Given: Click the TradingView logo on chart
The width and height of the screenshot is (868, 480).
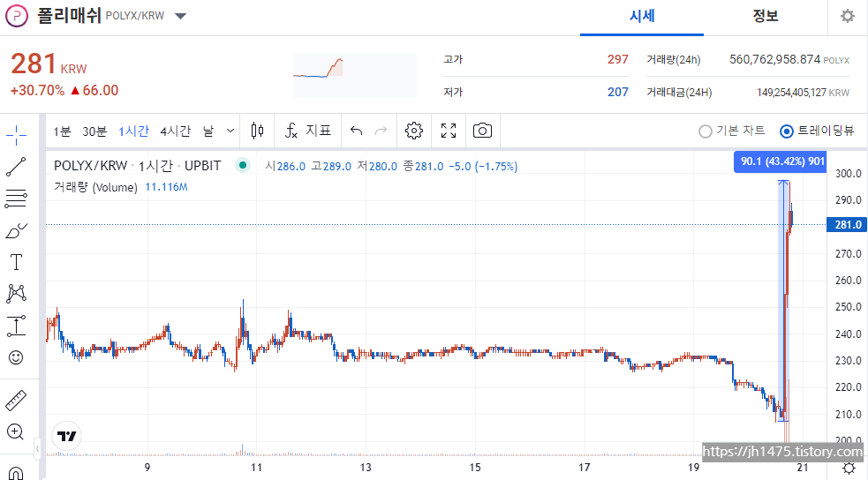Looking at the screenshot, I should click(x=67, y=436).
